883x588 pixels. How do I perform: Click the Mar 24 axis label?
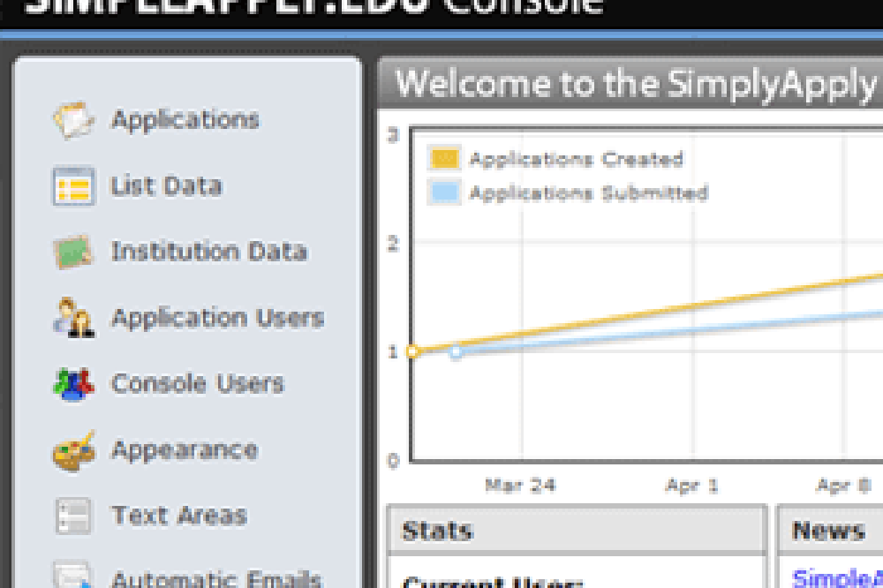[520, 486]
